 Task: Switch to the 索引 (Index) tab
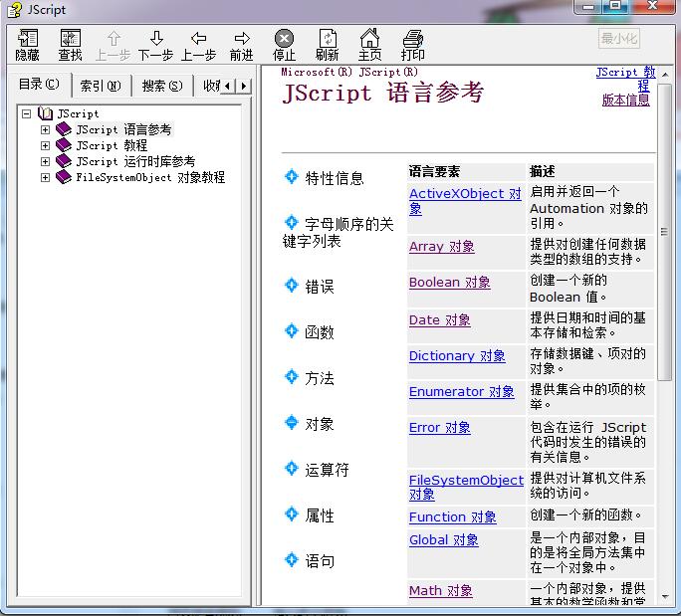point(100,86)
